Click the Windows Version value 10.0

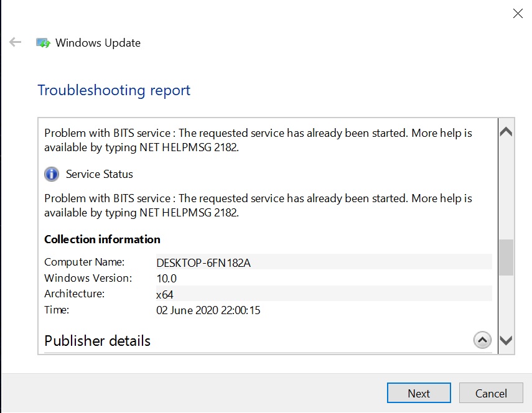tap(166, 279)
